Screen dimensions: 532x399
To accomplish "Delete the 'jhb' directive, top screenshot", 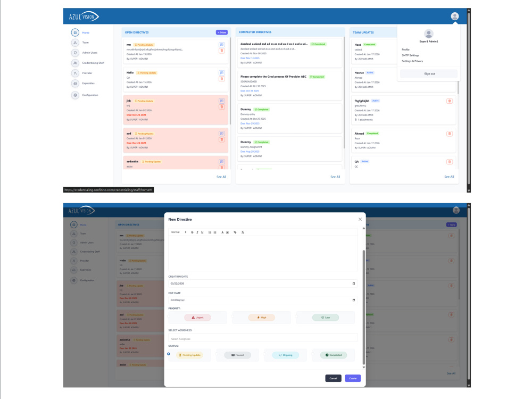I will (x=221, y=107).
